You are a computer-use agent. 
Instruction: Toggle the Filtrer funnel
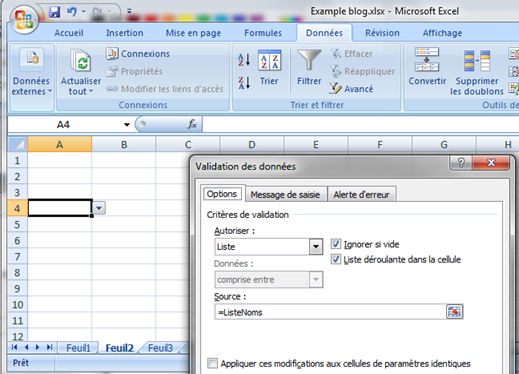click(x=309, y=68)
